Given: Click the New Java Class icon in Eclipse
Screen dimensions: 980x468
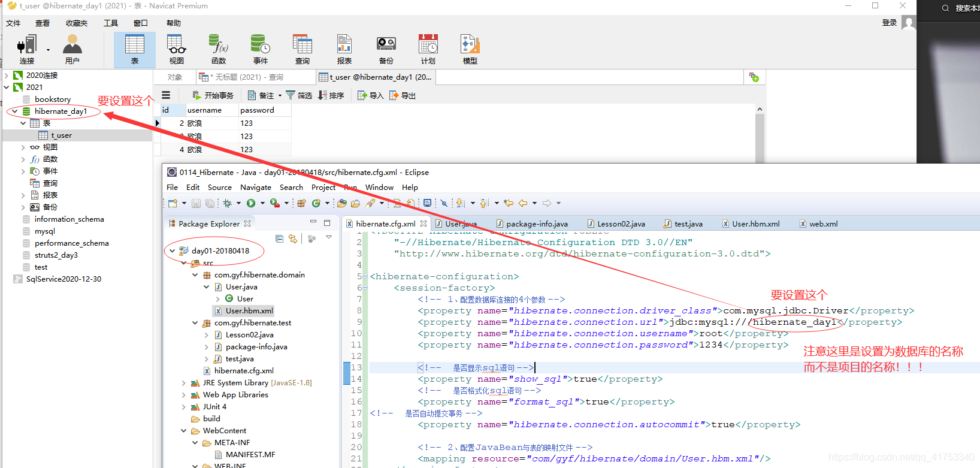Looking at the screenshot, I should (316, 203).
